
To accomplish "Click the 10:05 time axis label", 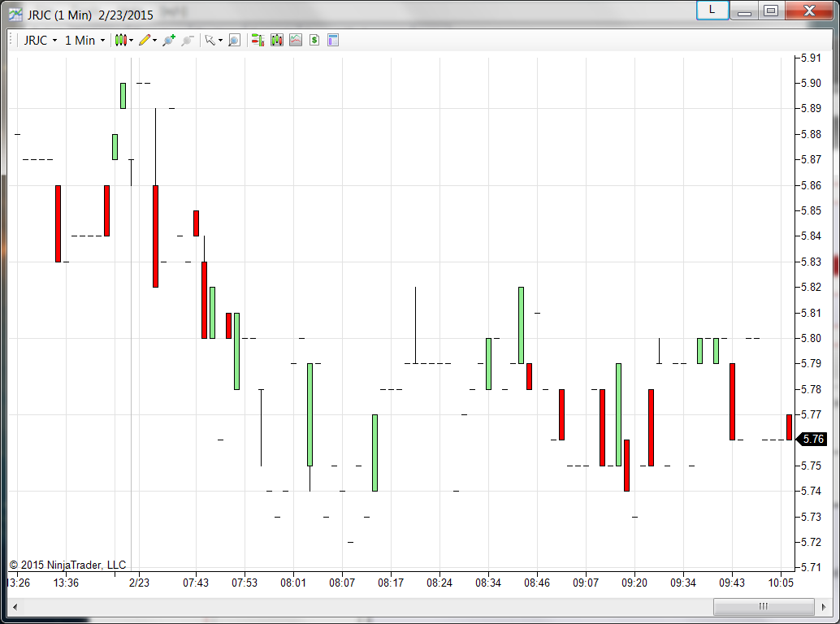I will pos(781,583).
